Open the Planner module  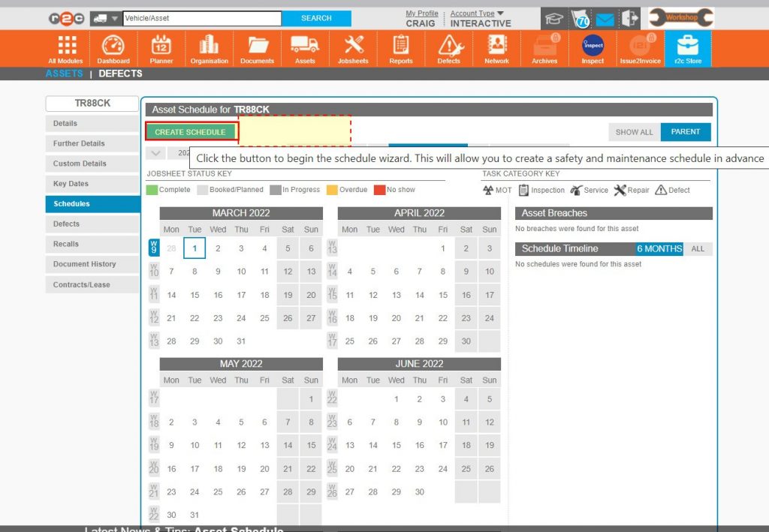[161, 48]
